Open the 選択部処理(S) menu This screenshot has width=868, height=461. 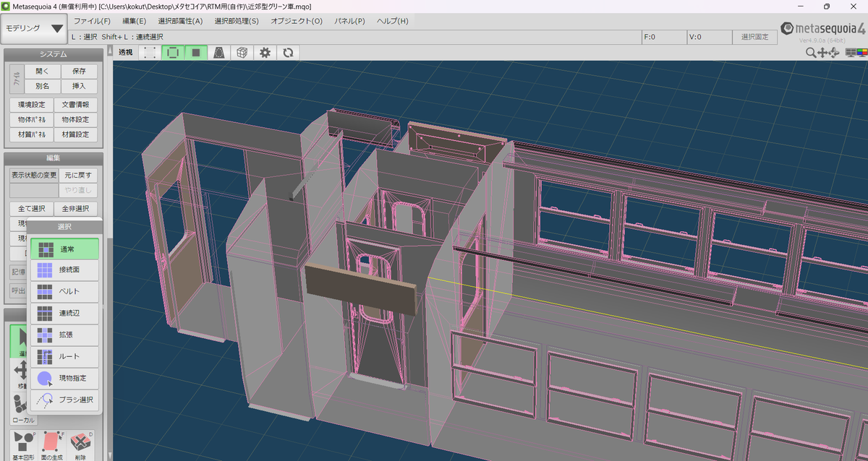tap(237, 21)
